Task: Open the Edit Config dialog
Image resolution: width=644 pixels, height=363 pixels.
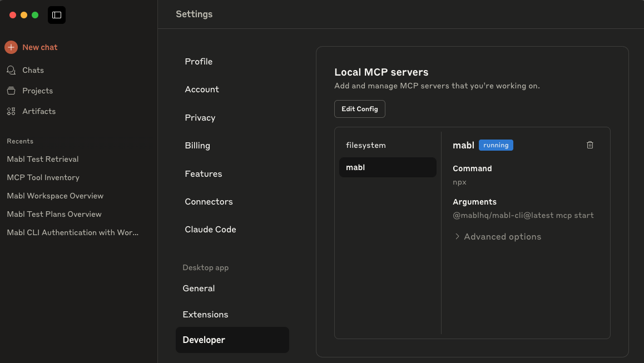Action: pos(359,109)
